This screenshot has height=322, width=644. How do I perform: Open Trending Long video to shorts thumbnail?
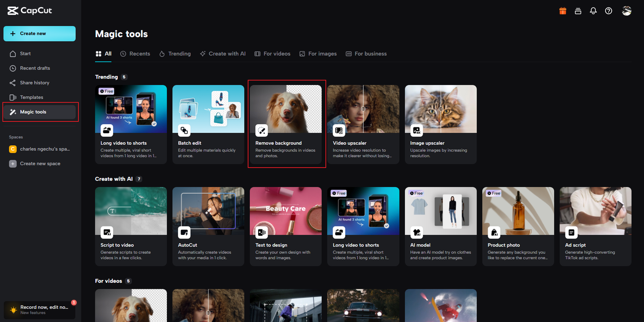[131, 109]
